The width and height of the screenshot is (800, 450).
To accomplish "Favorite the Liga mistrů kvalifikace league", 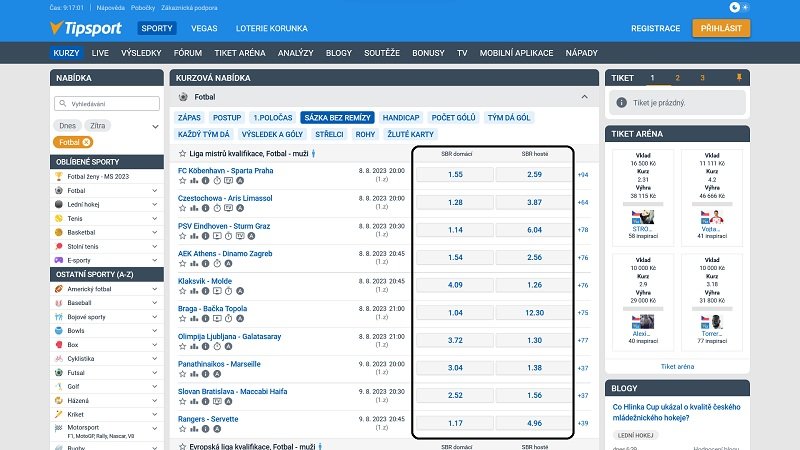I will tap(182, 154).
